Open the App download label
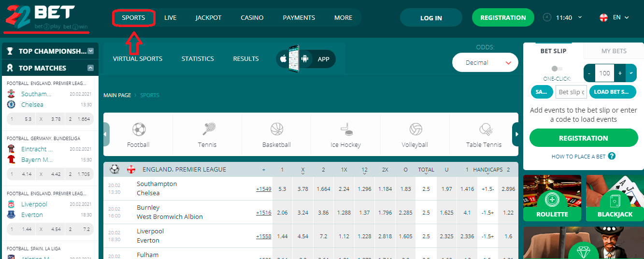 click(x=324, y=59)
